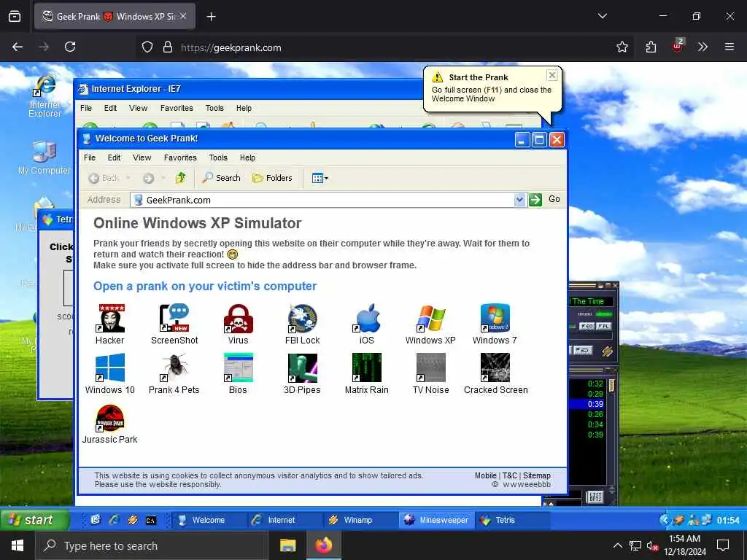Switch to Winamp taskbar button

pos(360,520)
